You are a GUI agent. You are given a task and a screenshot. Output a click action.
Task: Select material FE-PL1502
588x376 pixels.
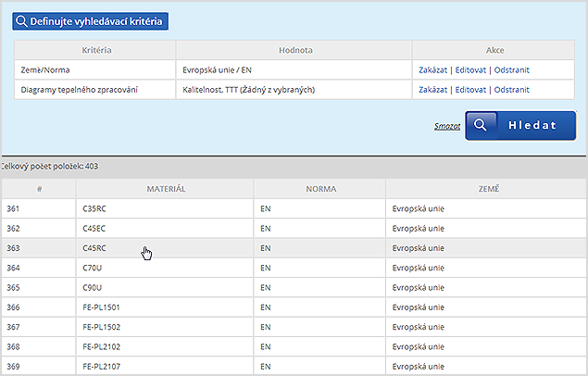(101, 327)
